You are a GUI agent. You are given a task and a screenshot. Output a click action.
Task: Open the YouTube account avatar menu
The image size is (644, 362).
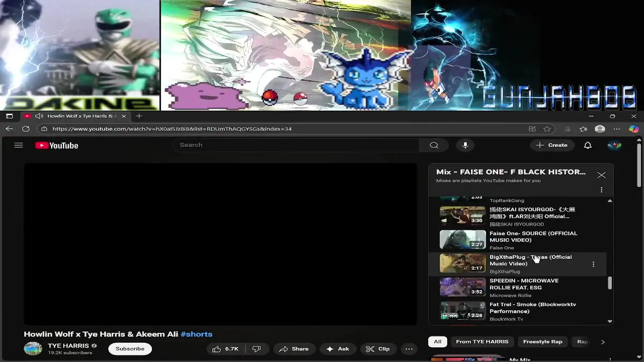click(614, 145)
